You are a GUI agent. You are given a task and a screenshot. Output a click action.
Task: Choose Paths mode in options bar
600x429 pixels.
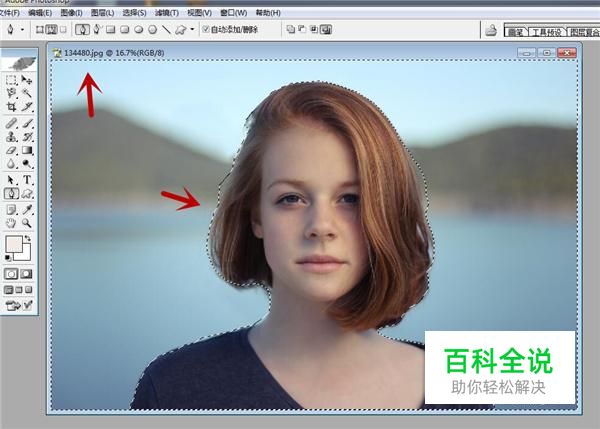click(51, 29)
